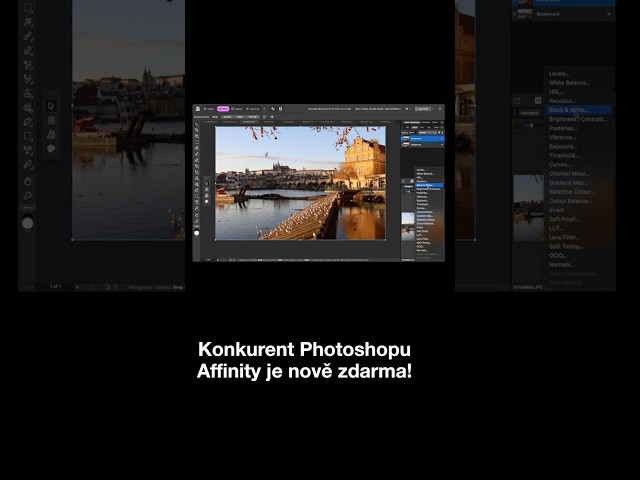Choose Invert in the enlarged blurred menu
Viewport: 640px width, 480px height.
tap(556, 210)
